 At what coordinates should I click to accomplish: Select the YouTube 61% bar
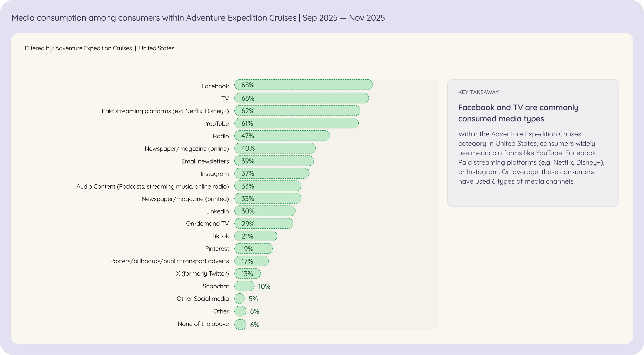point(296,123)
